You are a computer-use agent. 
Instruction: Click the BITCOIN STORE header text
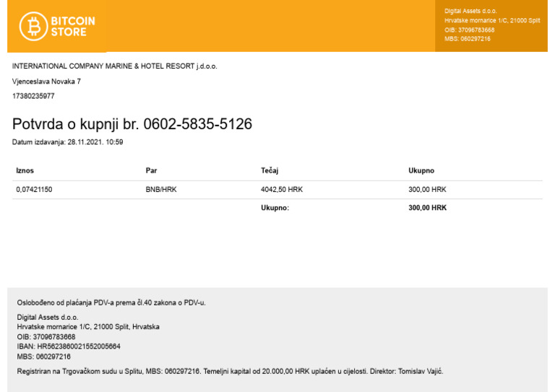pos(73,27)
